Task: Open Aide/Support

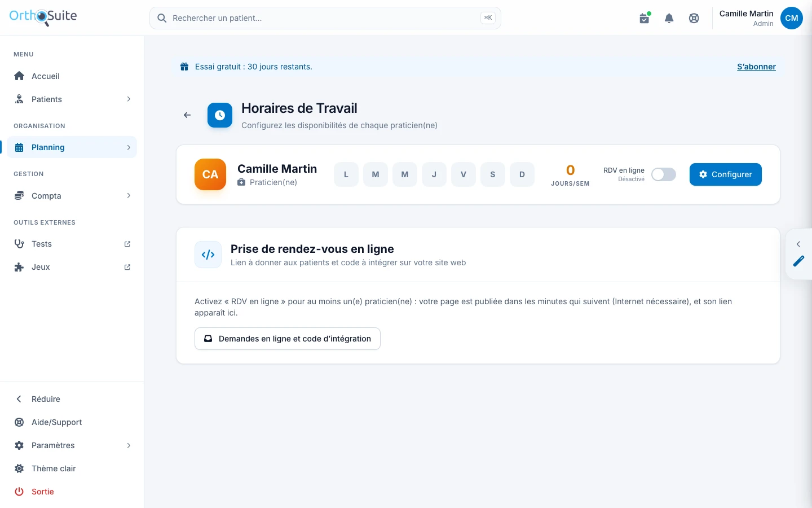Action: 72,422
